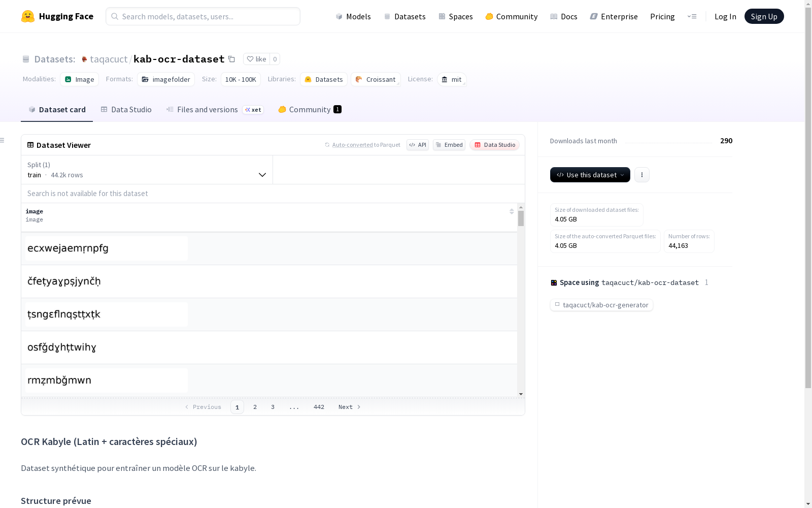Open mit license tag options
This screenshot has height=508, width=812.
pos(452,79)
